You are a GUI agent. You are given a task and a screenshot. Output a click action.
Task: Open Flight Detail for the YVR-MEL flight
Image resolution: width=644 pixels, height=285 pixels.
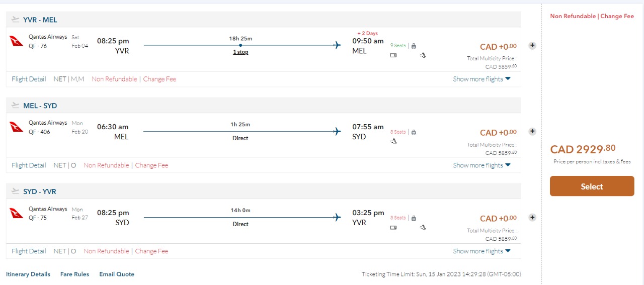tap(29, 79)
